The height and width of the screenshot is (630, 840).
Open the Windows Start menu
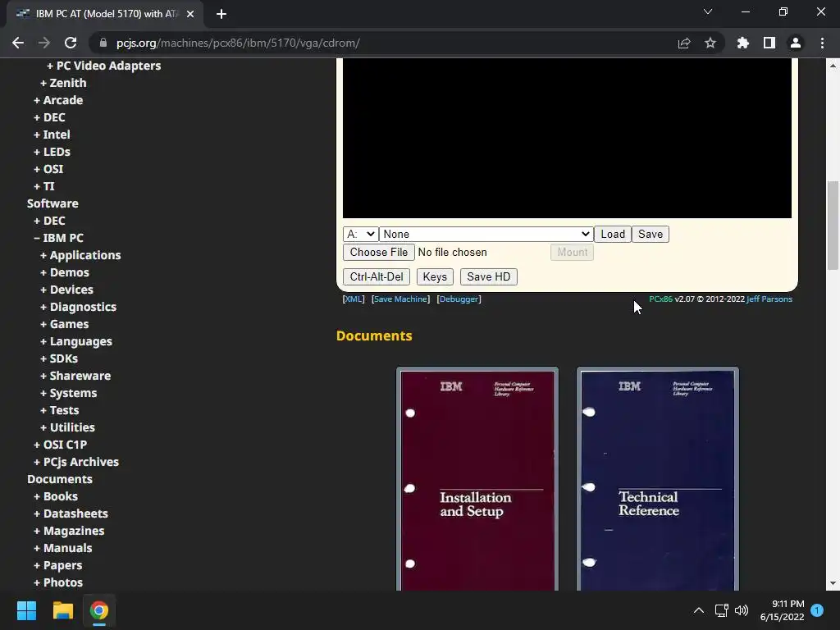[26, 610]
